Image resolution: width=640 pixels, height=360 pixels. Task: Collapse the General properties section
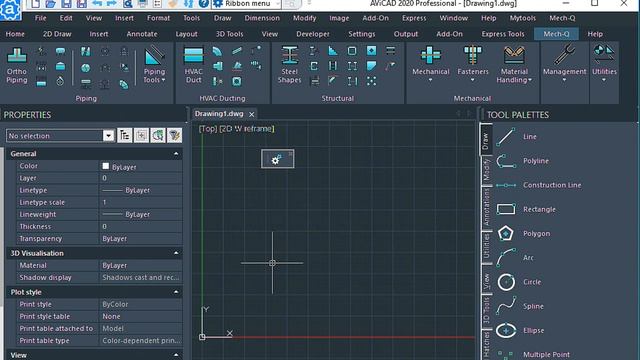coord(176,154)
